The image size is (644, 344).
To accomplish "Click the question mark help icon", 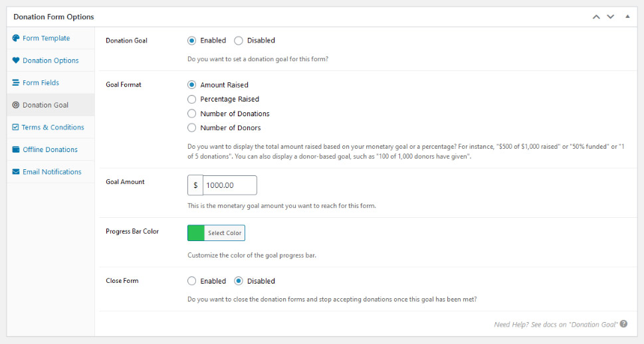I will 623,324.
